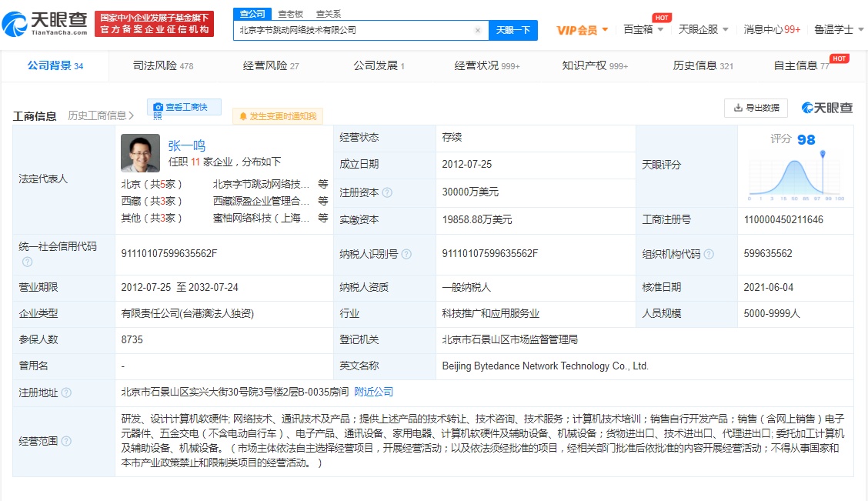The width and height of the screenshot is (868, 501).
Task: Open 附近公司 nearby companies link
Action: coord(374,392)
